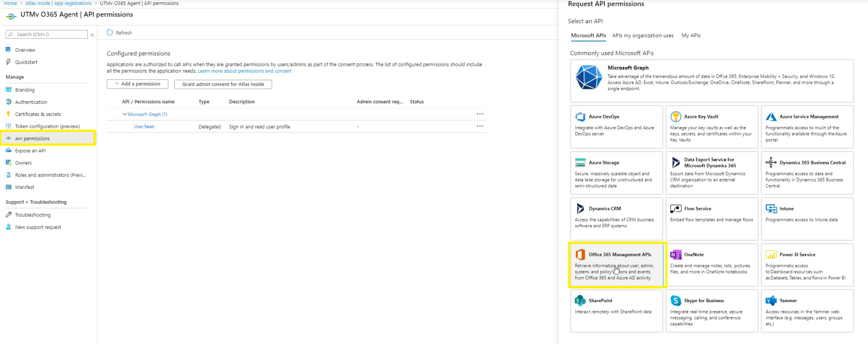Open Certificates & secrets key icon
The height and width of the screenshot is (344, 868).
click(8, 114)
